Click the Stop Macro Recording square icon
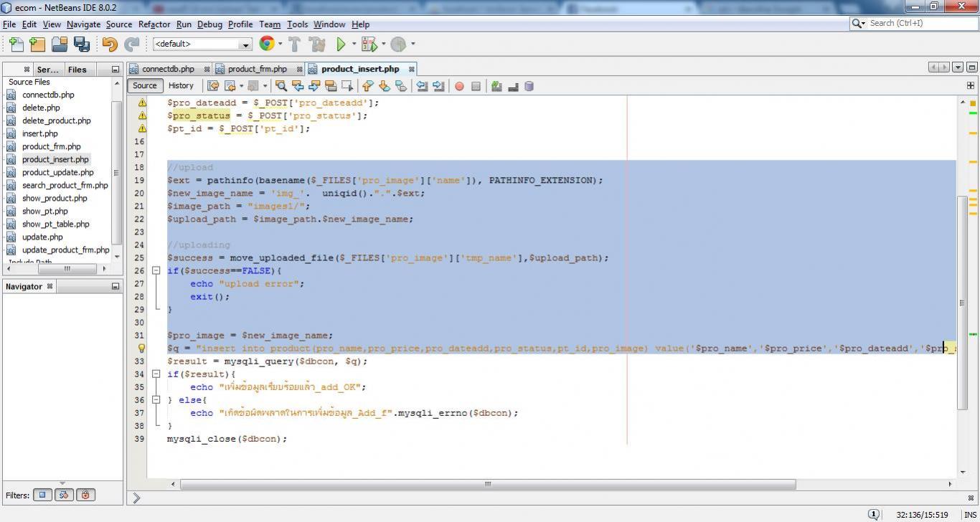 [476, 86]
